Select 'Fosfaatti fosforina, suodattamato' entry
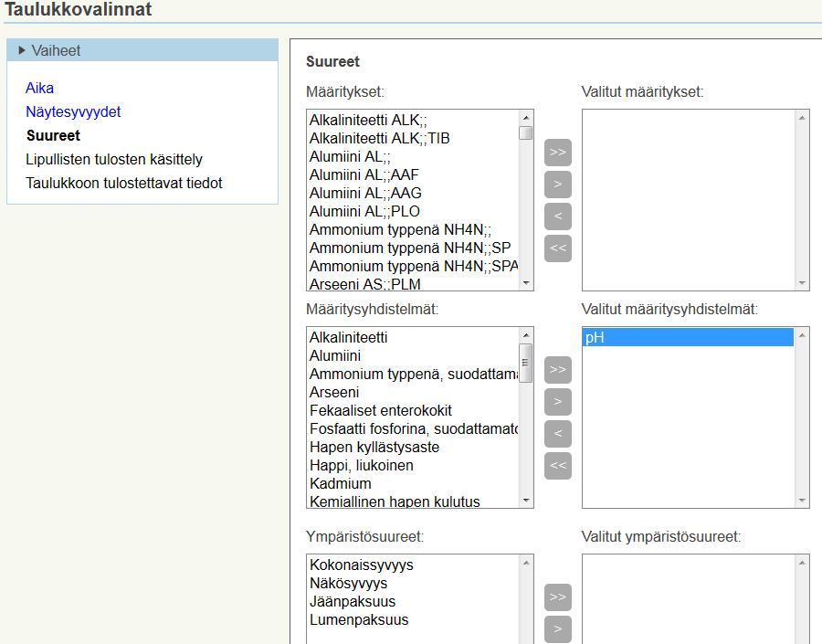 (x=413, y=429)
